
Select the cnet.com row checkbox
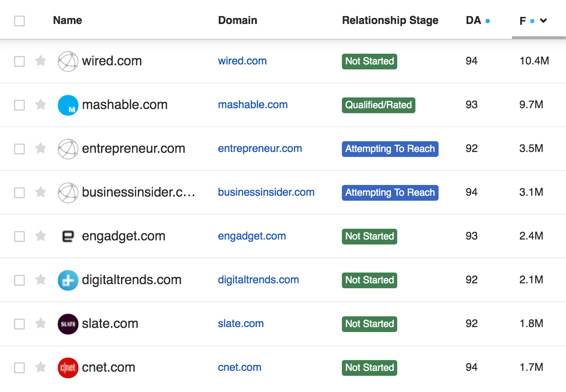[19, 368]
